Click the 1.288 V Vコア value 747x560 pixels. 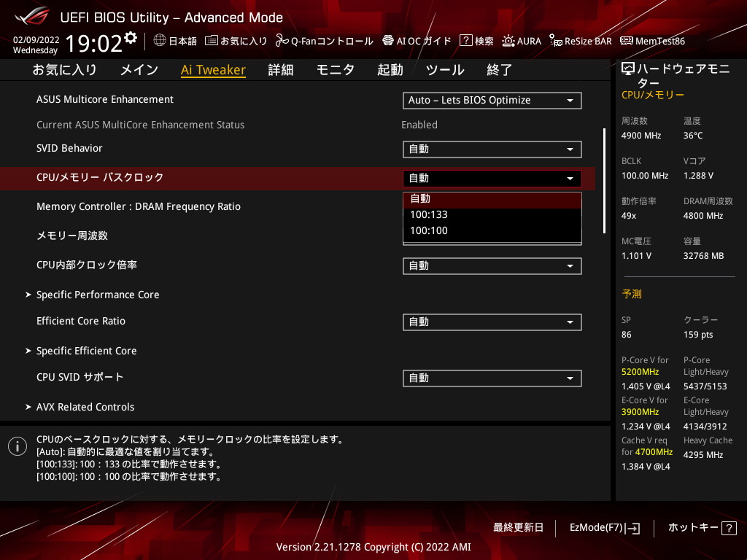pyautogui.click(x=698, y=176)
